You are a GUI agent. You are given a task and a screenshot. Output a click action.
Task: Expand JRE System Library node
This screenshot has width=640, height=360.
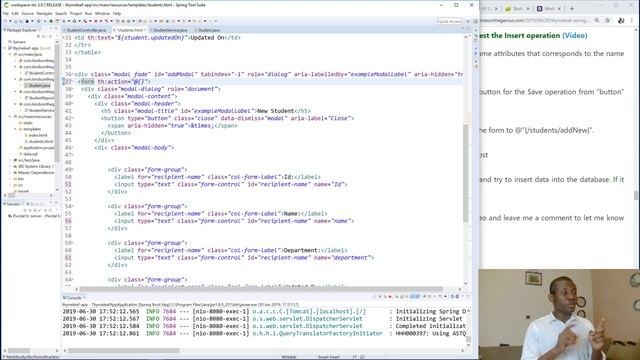[10, 167]
